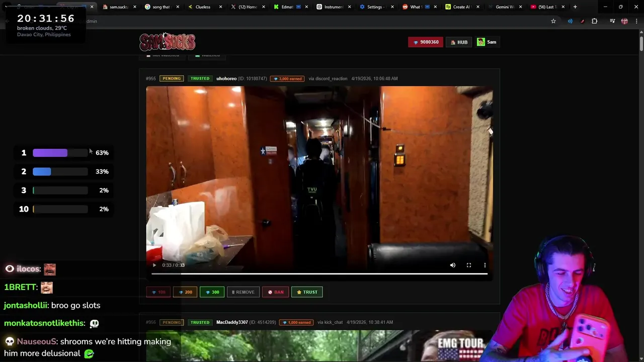This screenshot has width=644, height=362.
Task: Open the browser three-dot menu
Action: coord(636,21)
